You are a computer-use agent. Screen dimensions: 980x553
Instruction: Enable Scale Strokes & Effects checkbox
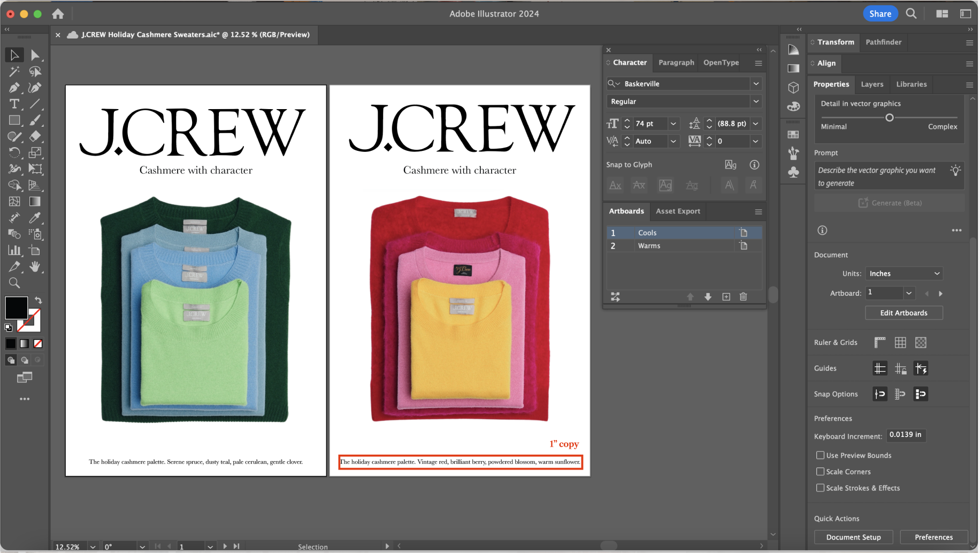pos(820,488)
